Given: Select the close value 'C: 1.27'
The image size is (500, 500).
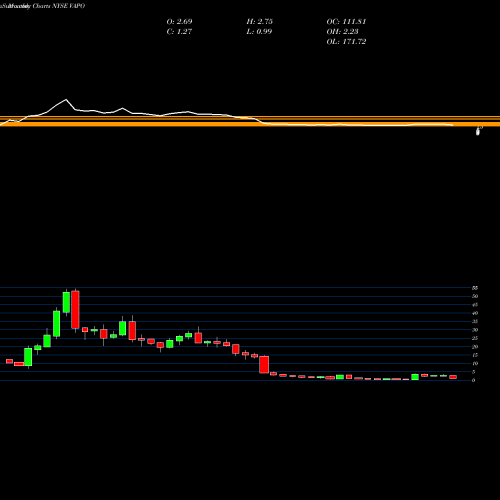Looking at the screenshot, I should point(179,32).
